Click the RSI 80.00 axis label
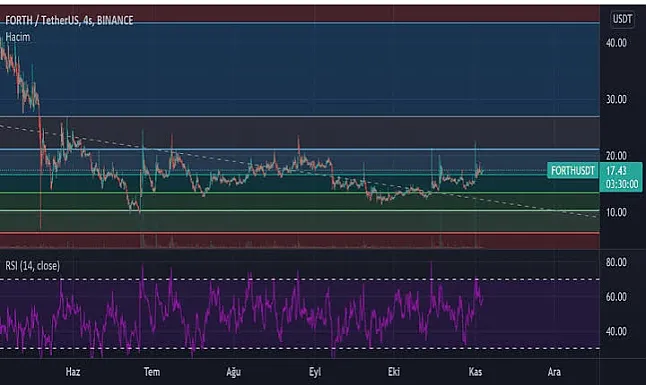 pyautogui.click(x=616, y=262)
